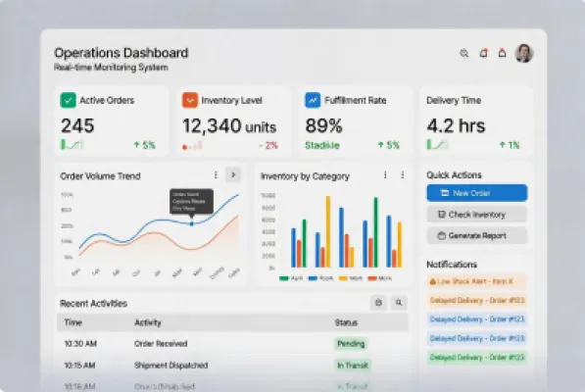The image size is (585, 392).
Task: Click the home icon beside the avatar
Action: pyautogui.click(x=502, y=53)
